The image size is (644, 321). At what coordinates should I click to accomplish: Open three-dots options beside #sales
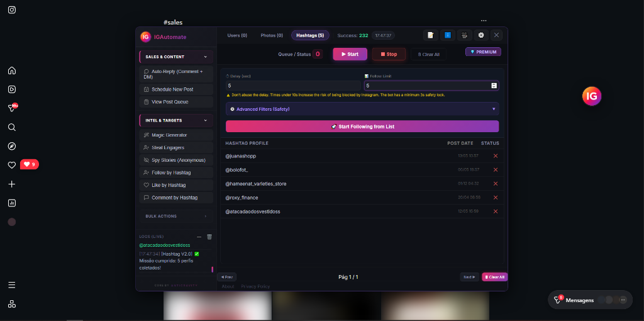click(484, 21)
